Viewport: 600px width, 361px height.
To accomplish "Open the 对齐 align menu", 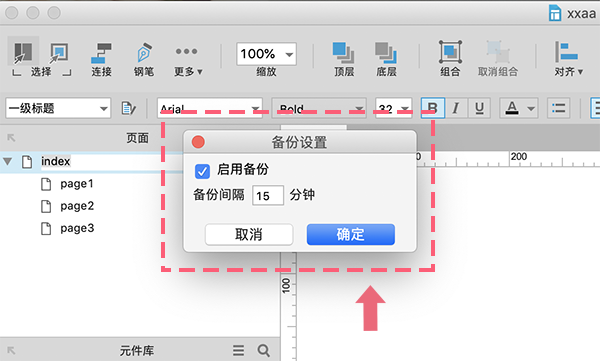I will [568, 59].
